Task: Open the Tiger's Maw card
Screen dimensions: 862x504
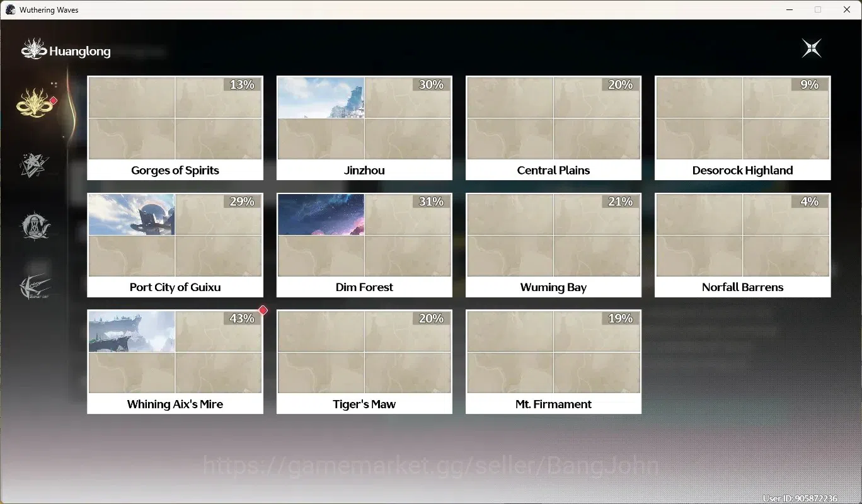Action: click(x=364, y=362)
